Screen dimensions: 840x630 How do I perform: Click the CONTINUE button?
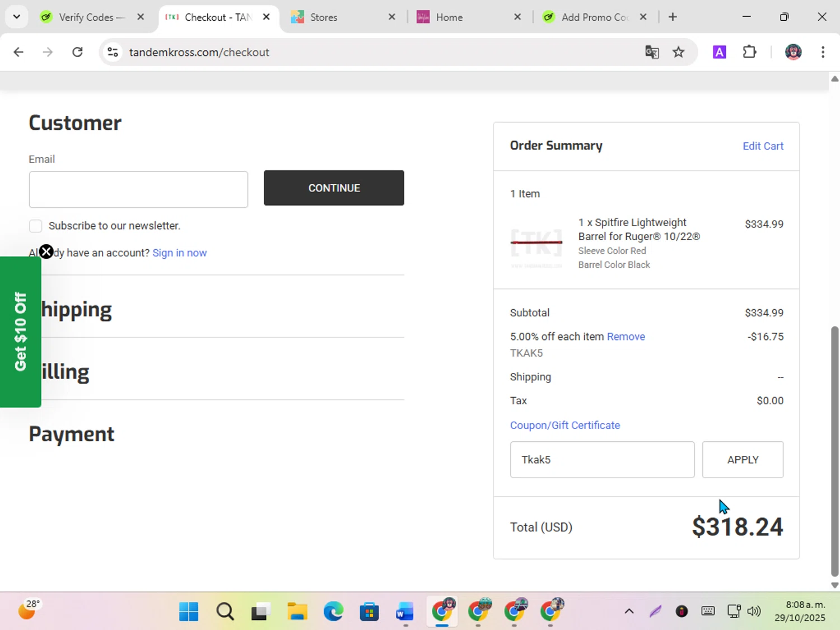point(334,188)
